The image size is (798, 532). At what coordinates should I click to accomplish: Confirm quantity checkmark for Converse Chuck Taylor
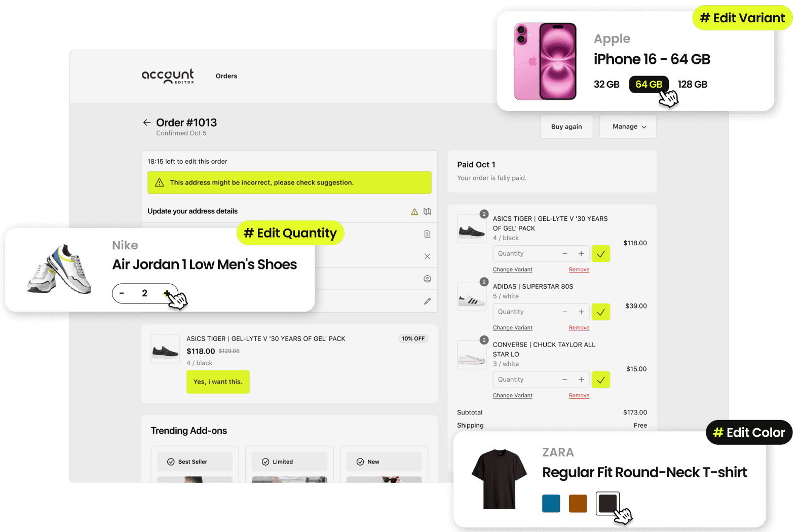click(601, 379)
